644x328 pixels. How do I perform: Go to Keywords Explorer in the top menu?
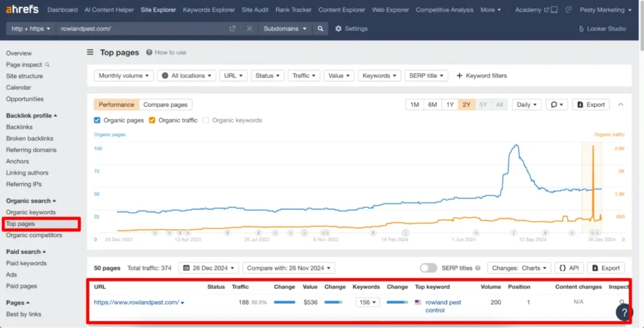209,10
